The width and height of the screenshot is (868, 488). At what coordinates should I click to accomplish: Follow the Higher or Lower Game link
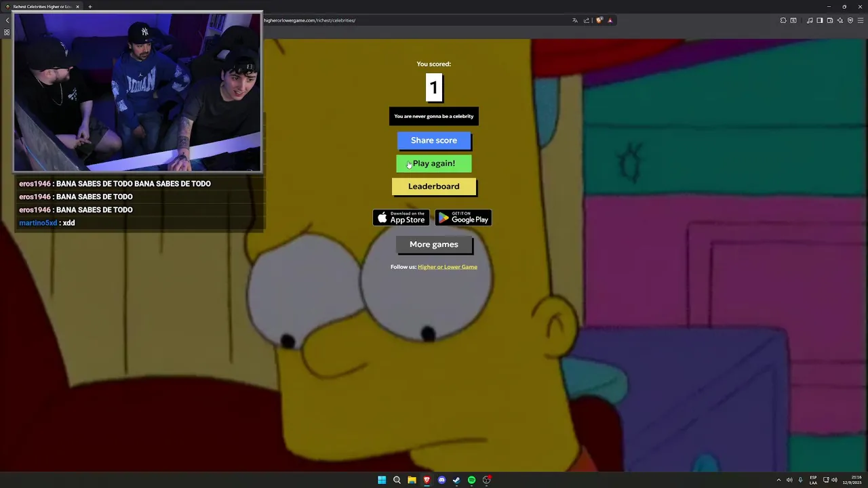pos(448,267)
